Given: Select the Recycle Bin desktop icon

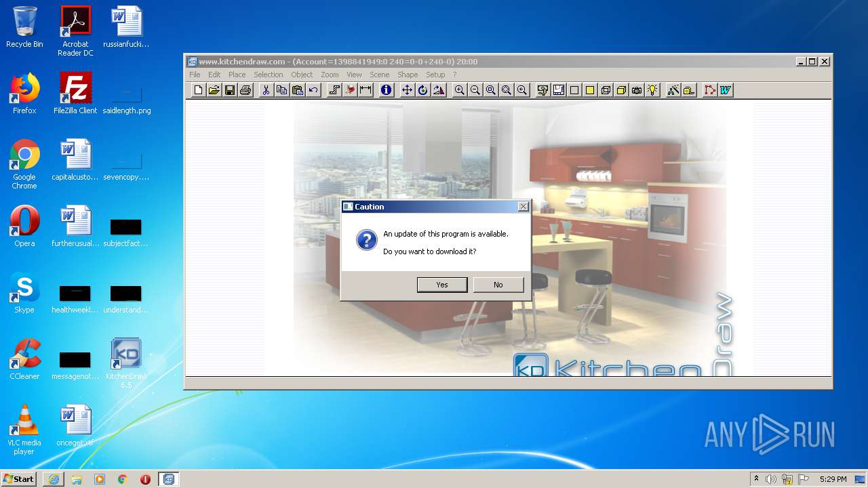Looking at the screenshot, I should (x=24, y=27).
